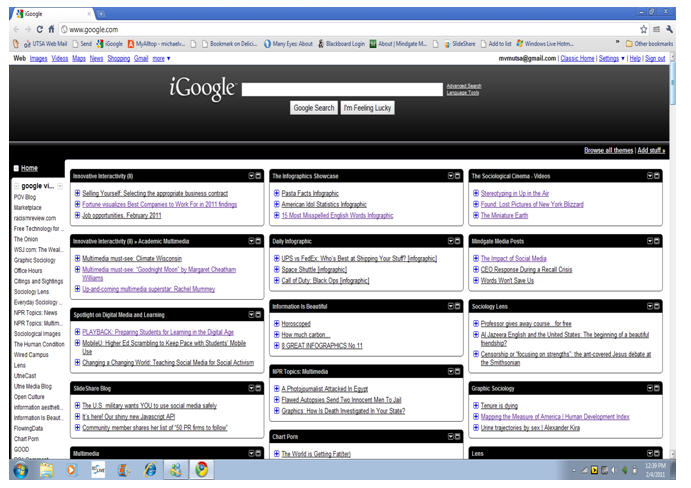Select the Home tab in sidebar

[x=29, y=168]
